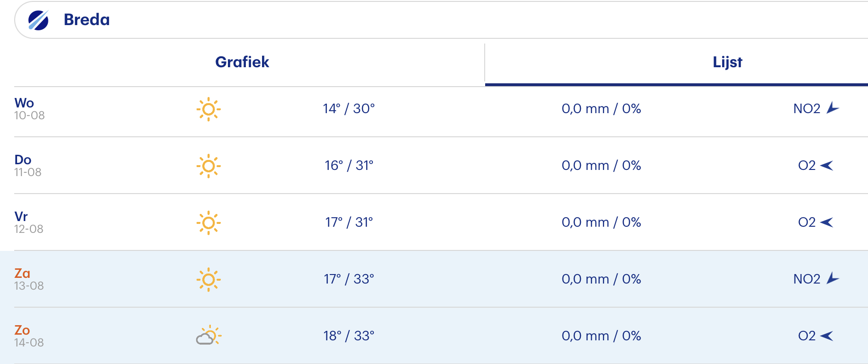Click the Zo 14-08 day label
The width and height of the screenshot is (868, 364).
click(x=29, y=336)
